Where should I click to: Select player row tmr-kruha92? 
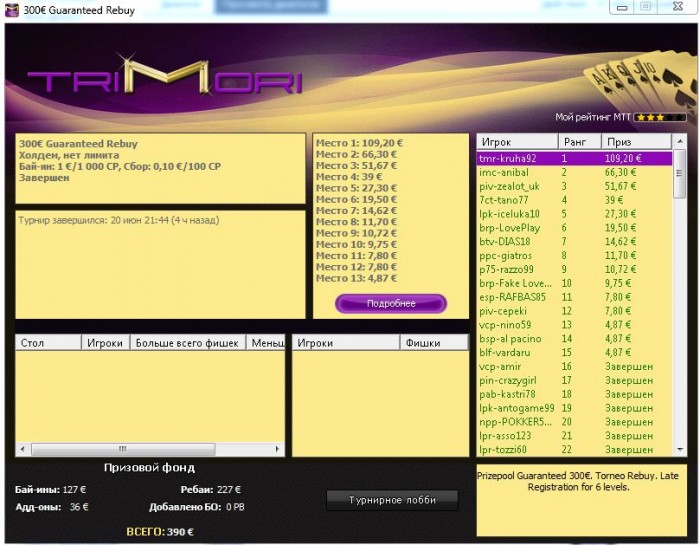point(575,158)
